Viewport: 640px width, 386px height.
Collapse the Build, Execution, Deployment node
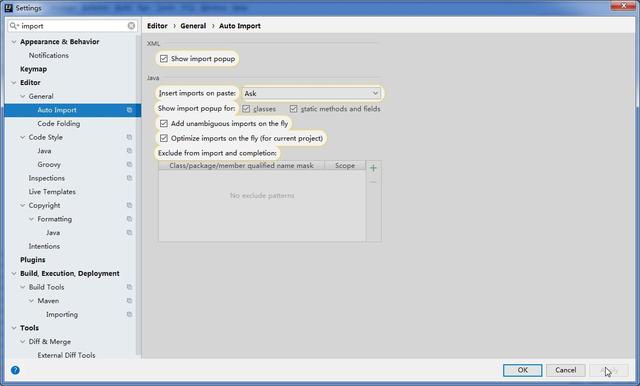[14, 273]
